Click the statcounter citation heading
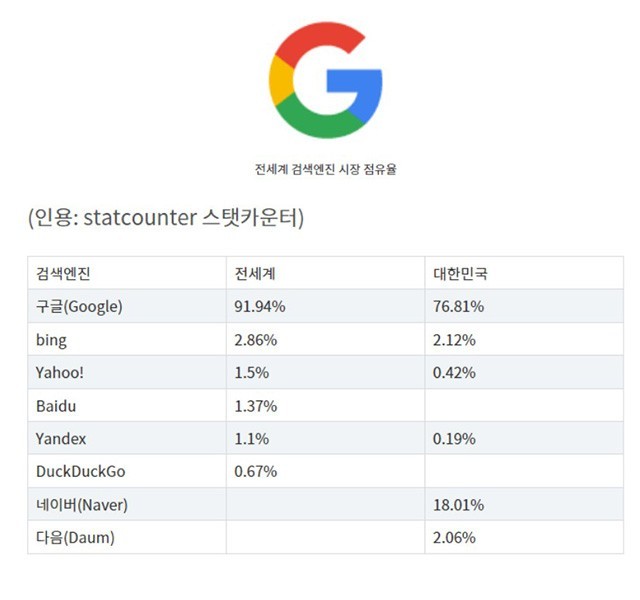 (166, 217)
